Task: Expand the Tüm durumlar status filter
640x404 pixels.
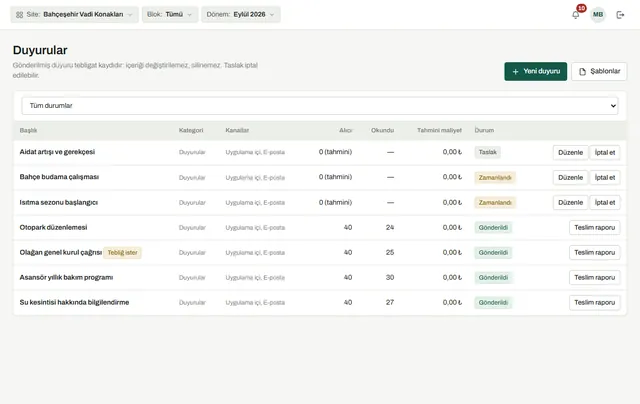Action: click(320, 106)
